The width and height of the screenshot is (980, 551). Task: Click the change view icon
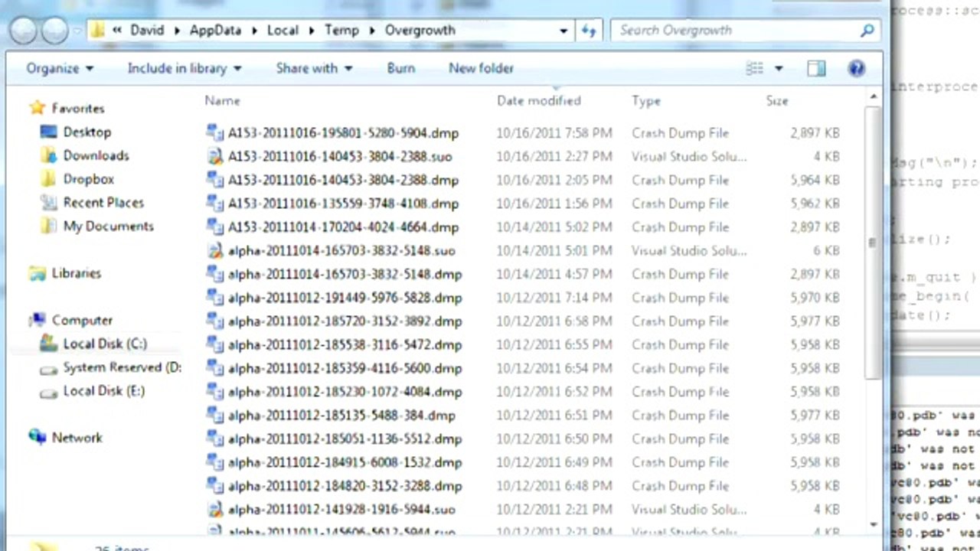pos(755,69)
